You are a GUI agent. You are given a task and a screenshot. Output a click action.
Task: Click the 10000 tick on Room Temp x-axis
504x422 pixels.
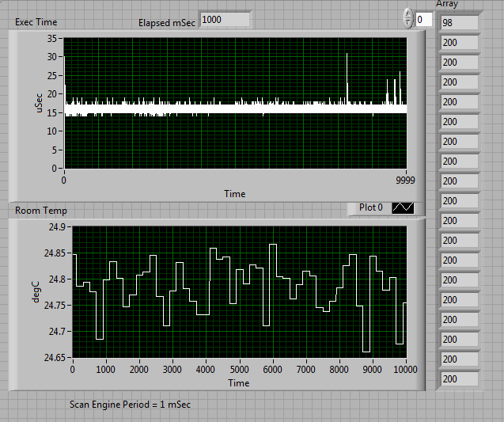[406, 369]
